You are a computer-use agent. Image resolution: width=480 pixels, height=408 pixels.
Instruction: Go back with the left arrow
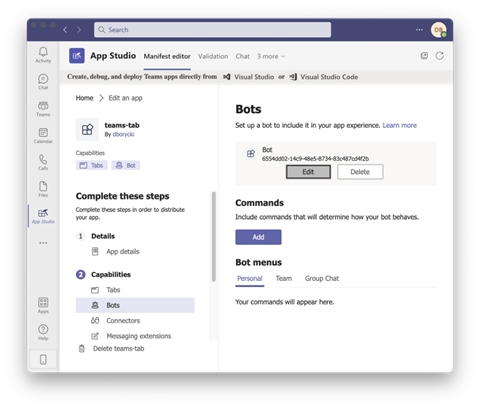point(65,30)
